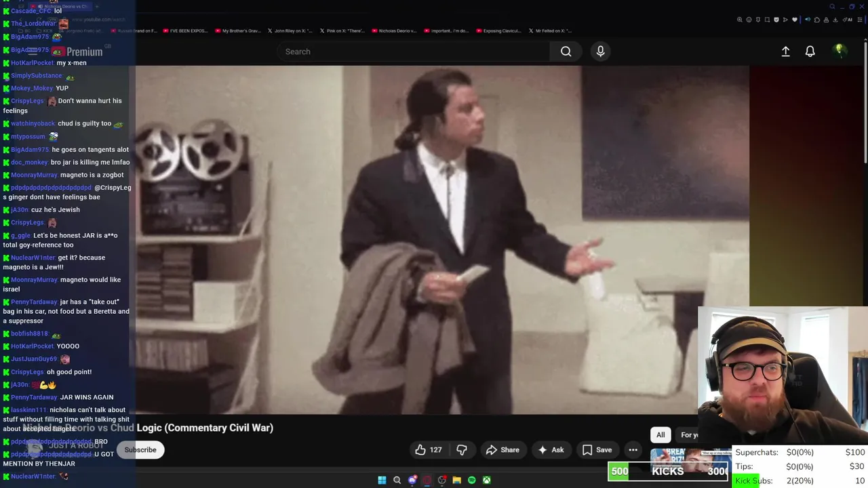This screenshot has height=488, width=868.
Task: Open browser downloads icon
Action: click(x=835, y=20)
